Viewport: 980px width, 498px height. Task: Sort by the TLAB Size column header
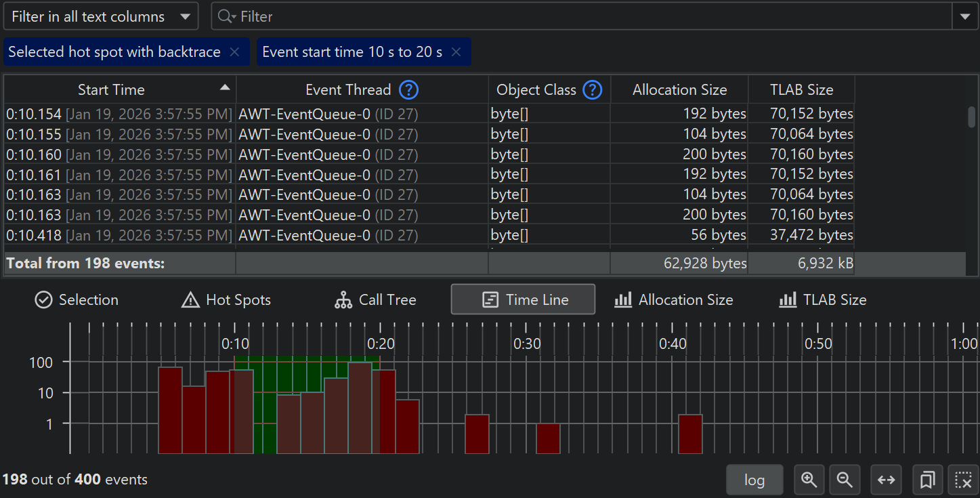[801, 89]
